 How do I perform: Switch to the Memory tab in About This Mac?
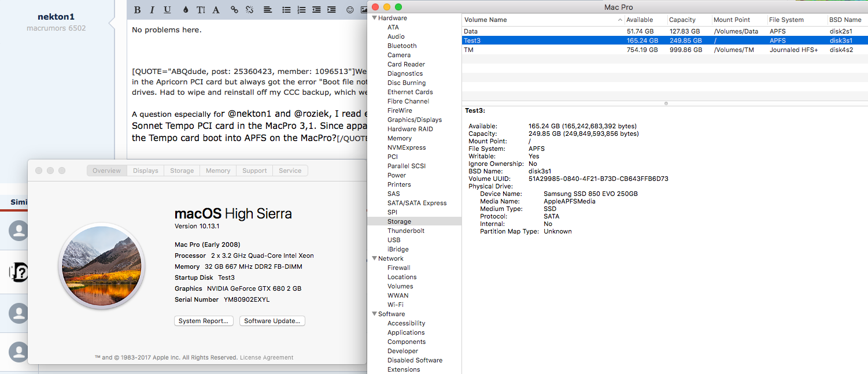(x=218, y=171)
